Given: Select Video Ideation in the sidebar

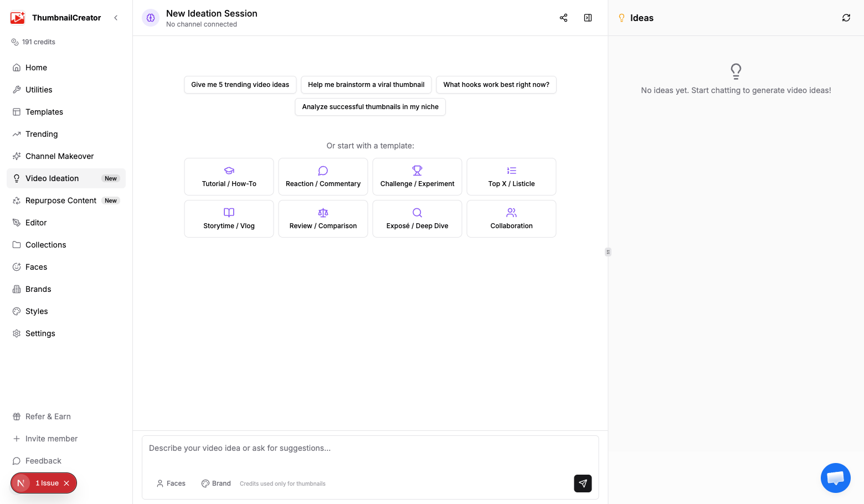Looking at the screenshot, I should (52, 178).
